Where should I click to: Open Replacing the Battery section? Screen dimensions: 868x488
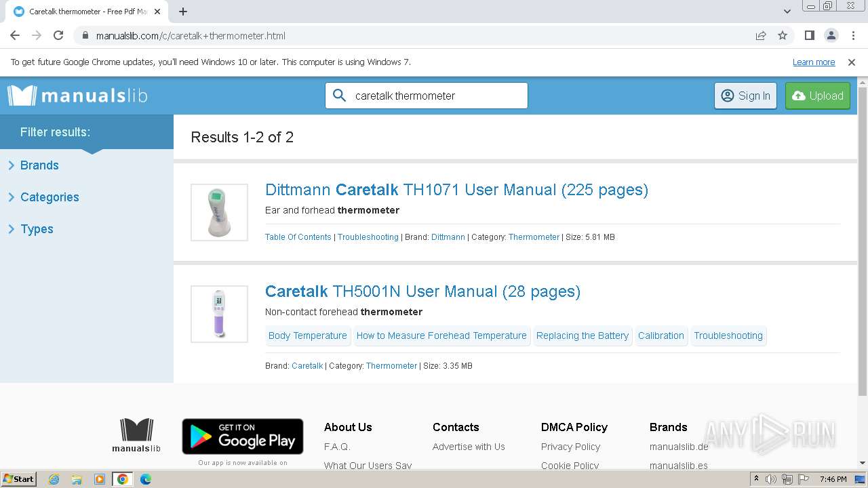coord(583,335)
